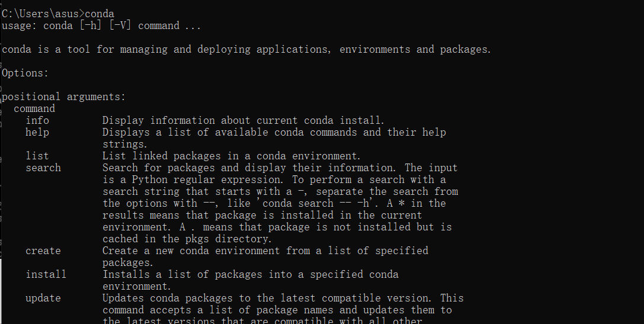Click 'Installs a list of packages into' line
The height and width of the screenshot is (324, 644).
[x=251, y=274]
